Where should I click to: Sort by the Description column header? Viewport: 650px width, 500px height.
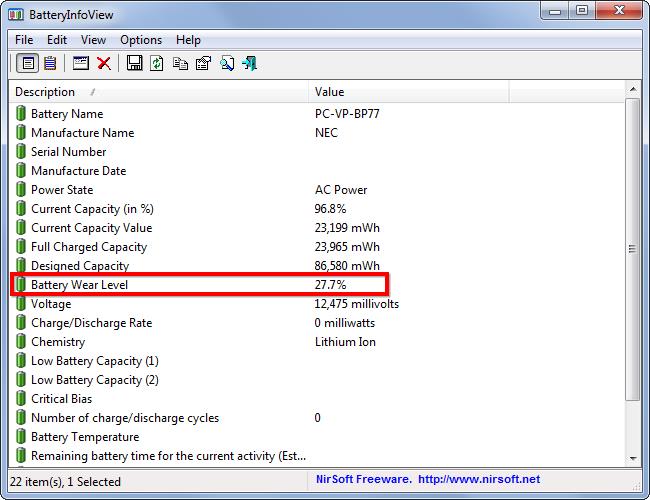(160, 92)
